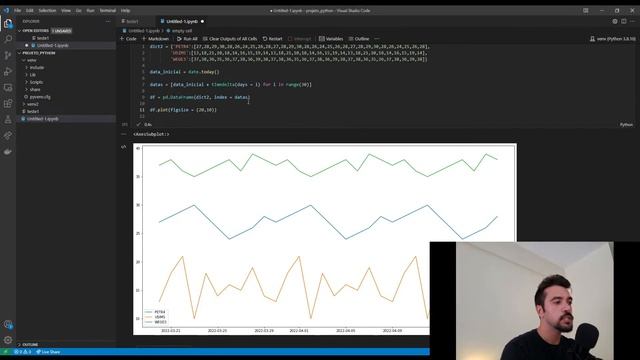Viewport: 640px width, 360px height.
Task: Click the VS Code logo icon
Action: coord(6,11)
